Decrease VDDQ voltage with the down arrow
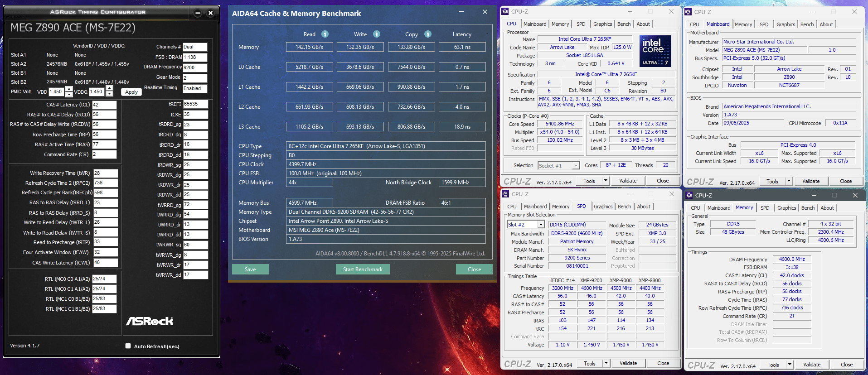Image resolution: width=868 pixels, height=375 pixels. (110, 94)
